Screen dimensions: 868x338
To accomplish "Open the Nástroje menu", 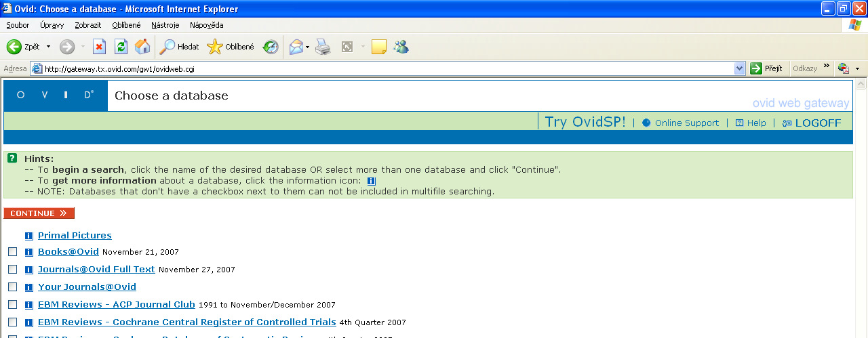I will point(165,25).
